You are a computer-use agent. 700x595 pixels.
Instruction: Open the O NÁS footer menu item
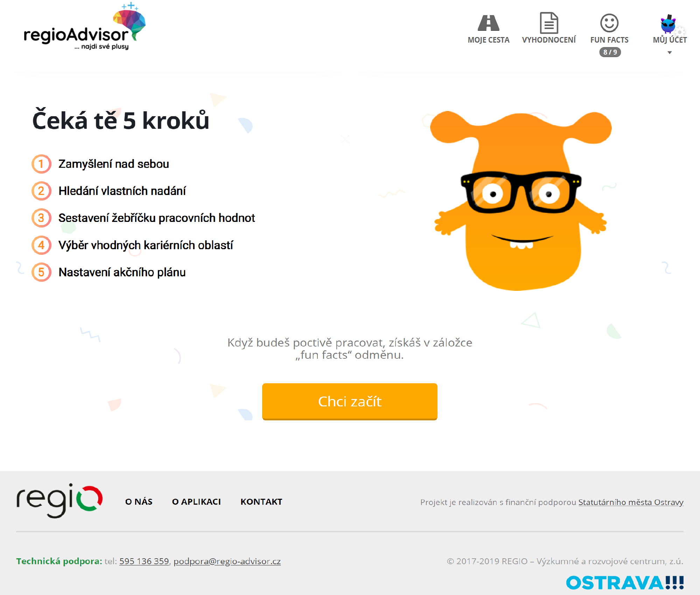139,502
